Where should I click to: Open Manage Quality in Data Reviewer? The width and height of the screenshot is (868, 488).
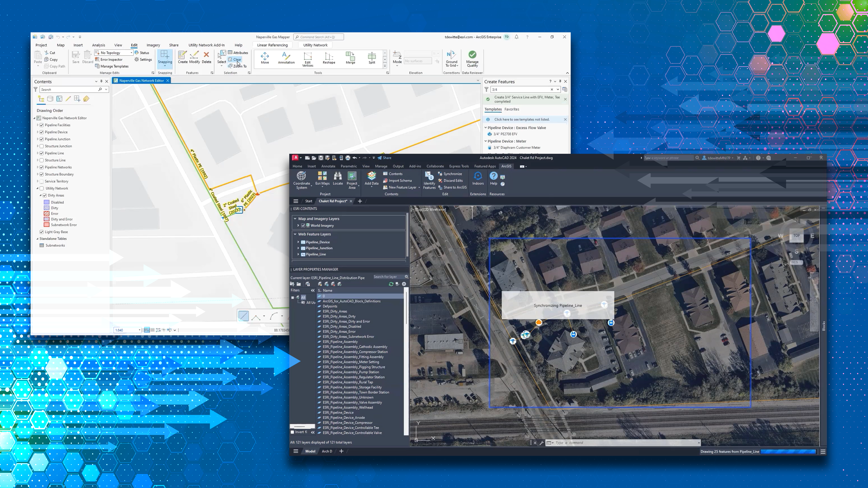click(472, 59)
